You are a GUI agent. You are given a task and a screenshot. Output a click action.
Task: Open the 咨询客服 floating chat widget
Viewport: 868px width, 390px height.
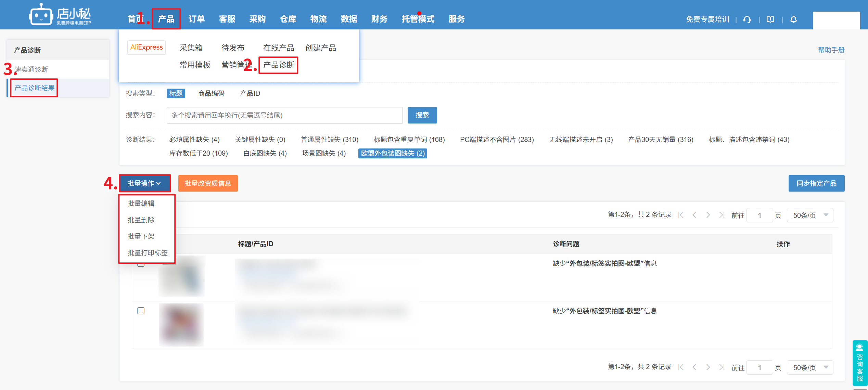[x=860, y=363]
